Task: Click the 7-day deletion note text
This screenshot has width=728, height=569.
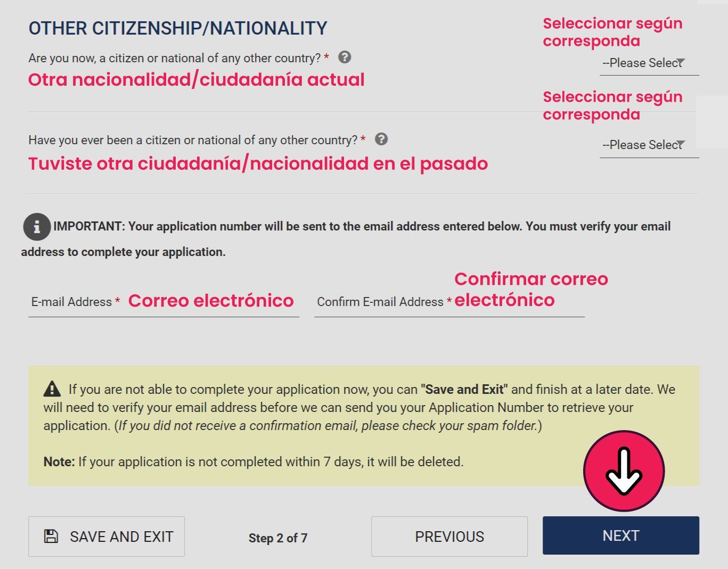Action: click(253, 461)
